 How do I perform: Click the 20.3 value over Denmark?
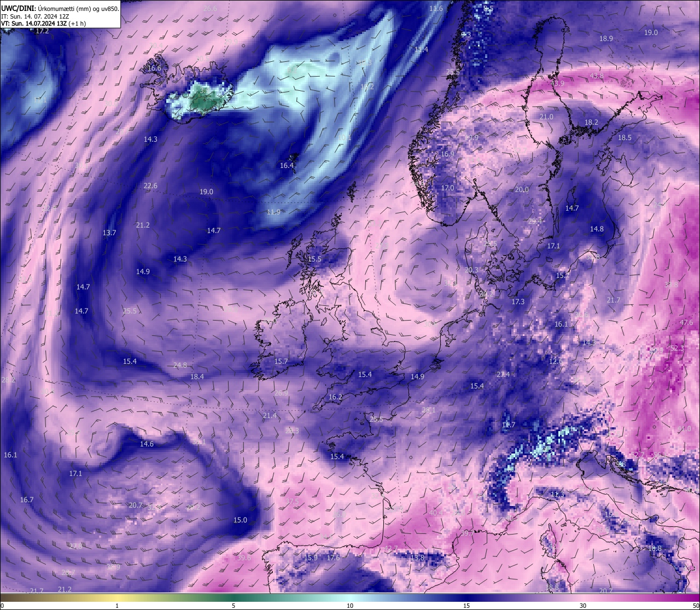pos(471,270)
